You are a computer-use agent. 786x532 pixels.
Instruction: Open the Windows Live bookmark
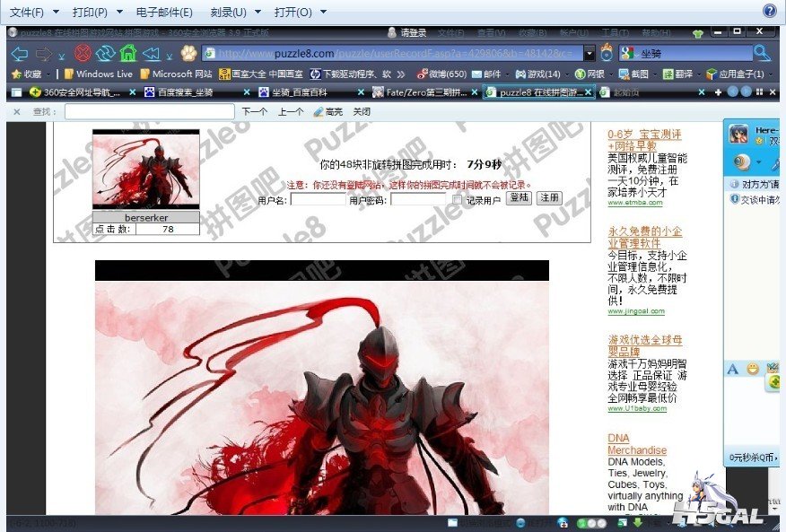click(99, 74)
